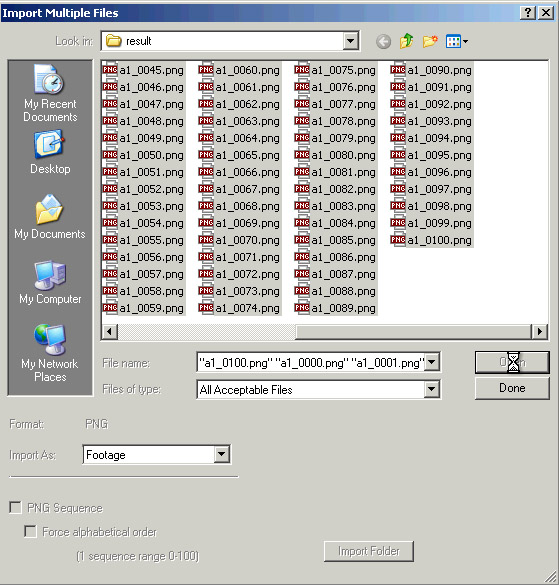Open My Network Places

pyautogui.click(x=50, y=353)
